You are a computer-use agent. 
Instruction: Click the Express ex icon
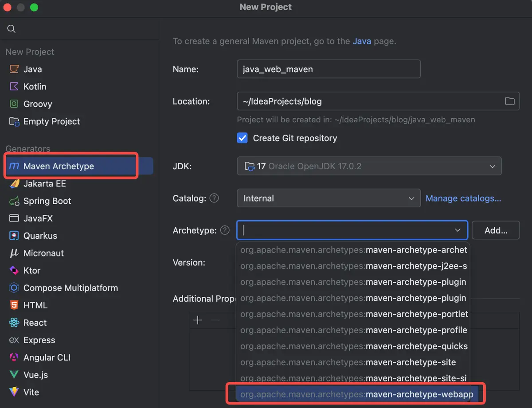tap(14, 340)
